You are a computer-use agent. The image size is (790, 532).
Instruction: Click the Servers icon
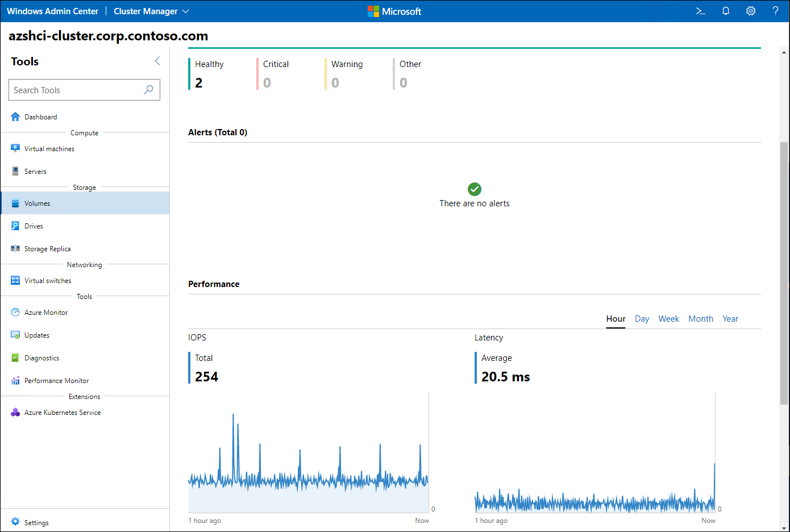(15, 171)
